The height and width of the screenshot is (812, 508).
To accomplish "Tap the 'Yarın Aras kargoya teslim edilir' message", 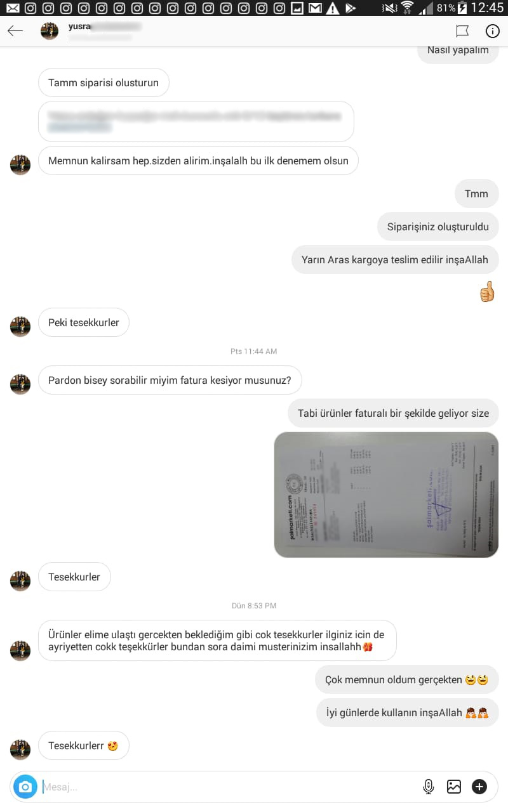I will [x=395, y=259].
